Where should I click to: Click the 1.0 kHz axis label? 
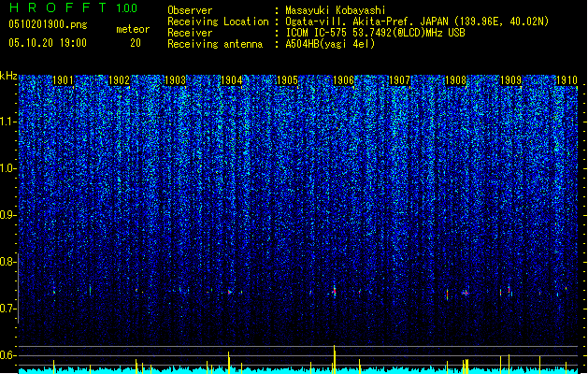click(x=8, y=168)
